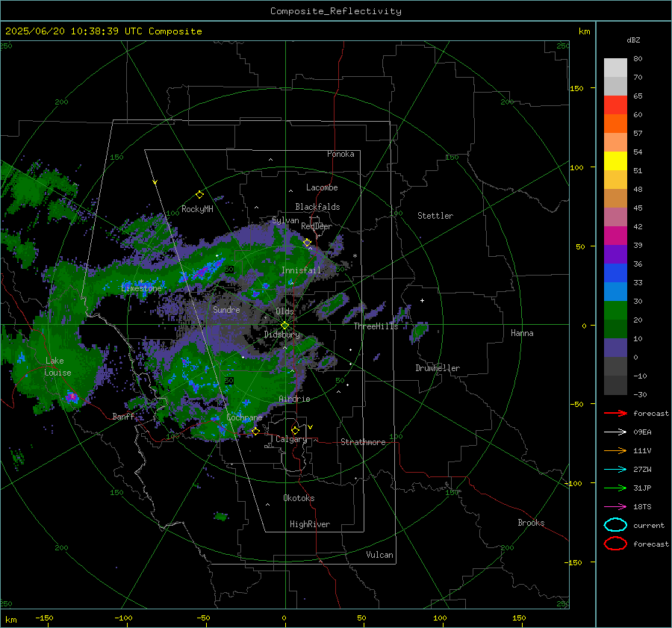Select the Cochrane label
The image size is (672, 628).
pos(244,417)
